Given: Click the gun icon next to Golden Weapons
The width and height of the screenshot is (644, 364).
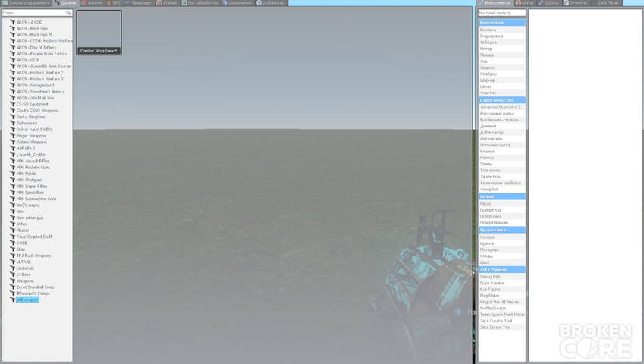Looking at the screenshot, I should coord(12,142).
